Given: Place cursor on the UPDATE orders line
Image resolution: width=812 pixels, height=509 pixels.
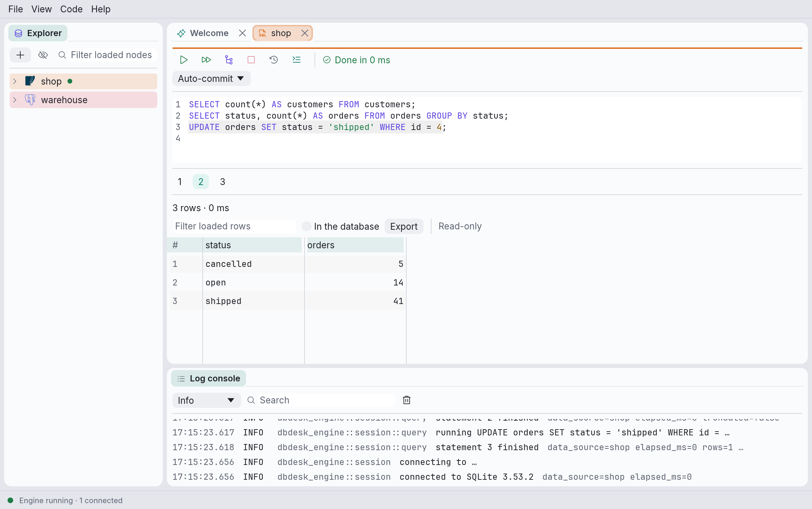Looking at the screenshot, I should (317, 127).
